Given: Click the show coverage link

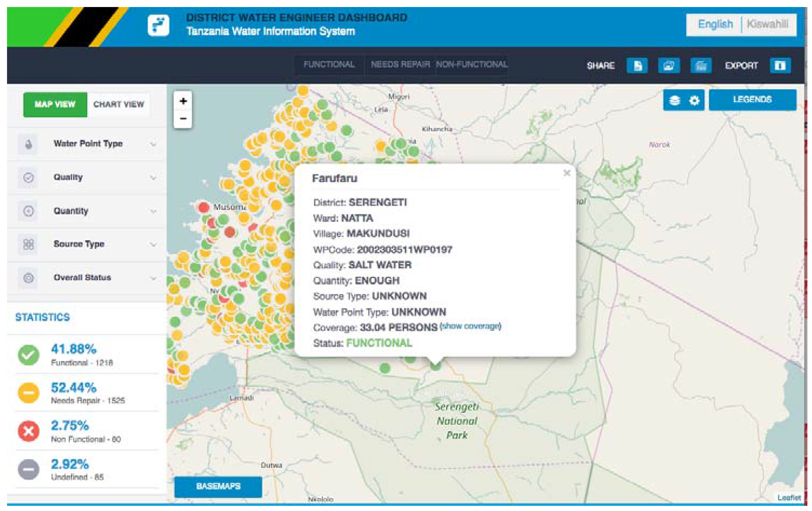Looking at the screenshot, I should [470, 326].
